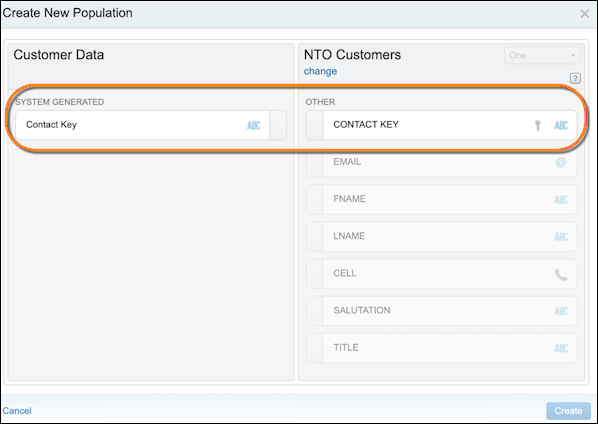Screen dimensions: 598x424
Task: Click the Cancel link
Action: pyautogui.click(x=17, y=411)
